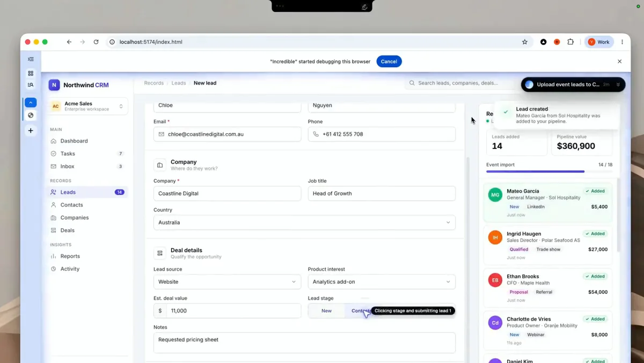Screen dimensions: 644x363
Task: Open Ethan Brooks lead card
Action: click(548, 287)
